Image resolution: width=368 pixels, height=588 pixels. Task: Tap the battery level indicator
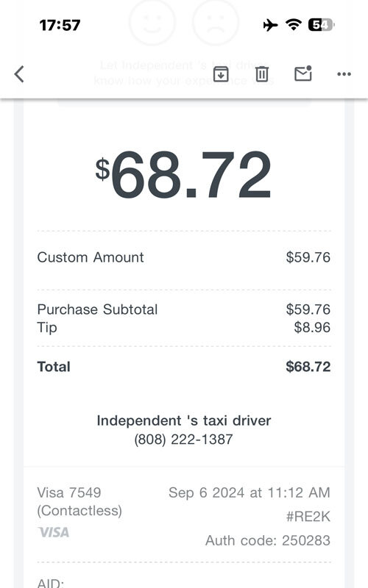point(321,25)
